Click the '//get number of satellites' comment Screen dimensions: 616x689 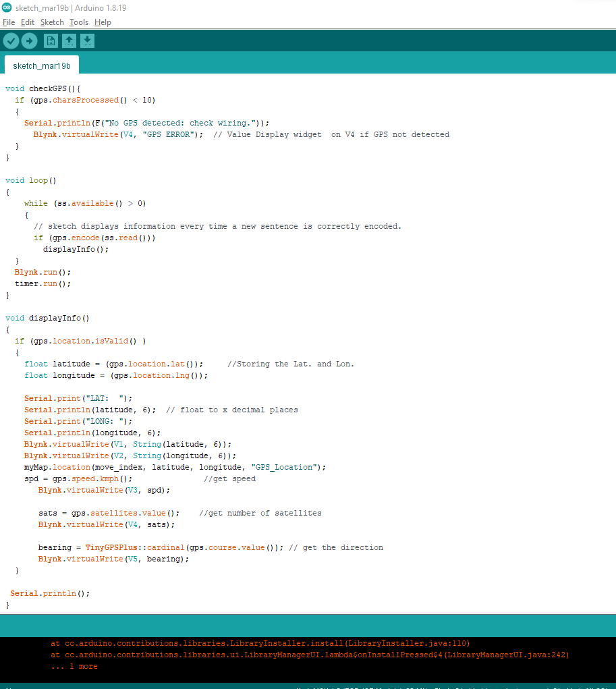click(260, 514)
